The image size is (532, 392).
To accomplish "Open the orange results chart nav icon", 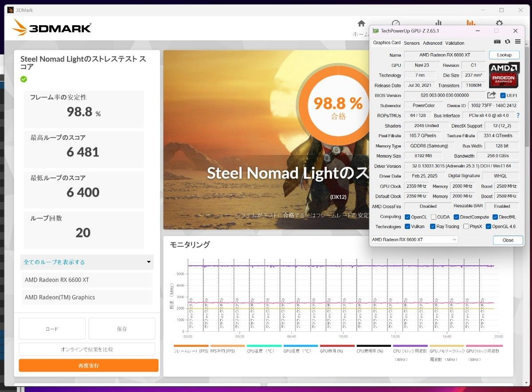I will pyautogui.click(x=471, y=23).
